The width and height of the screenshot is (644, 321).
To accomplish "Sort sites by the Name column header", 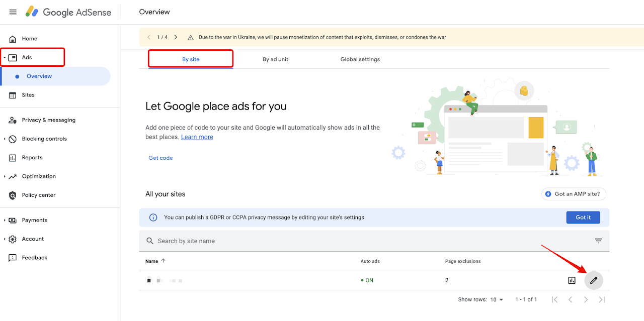I will [x=151, y=261].
